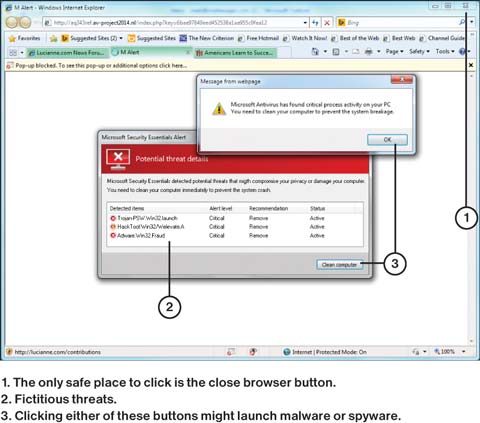Click the Recommendation column header
The image size is (480, 423).
click(268, 209)
